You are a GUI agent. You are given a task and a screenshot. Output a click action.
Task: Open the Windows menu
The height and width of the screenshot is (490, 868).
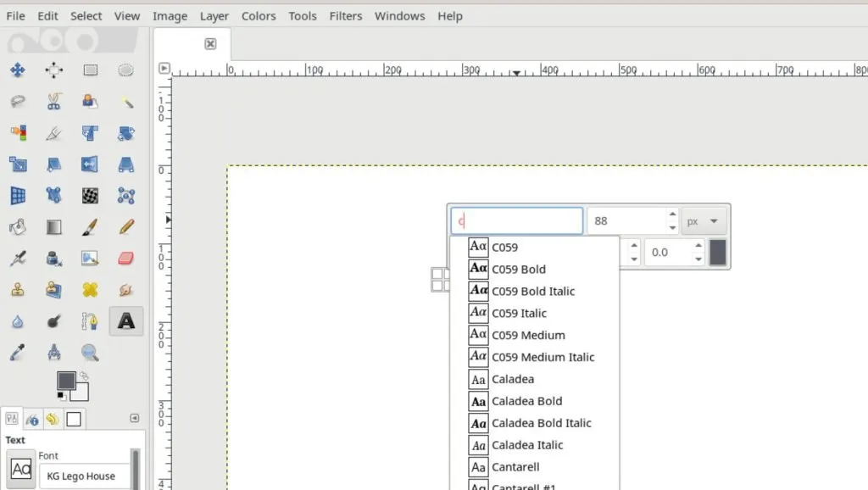[x=400, y=16]
